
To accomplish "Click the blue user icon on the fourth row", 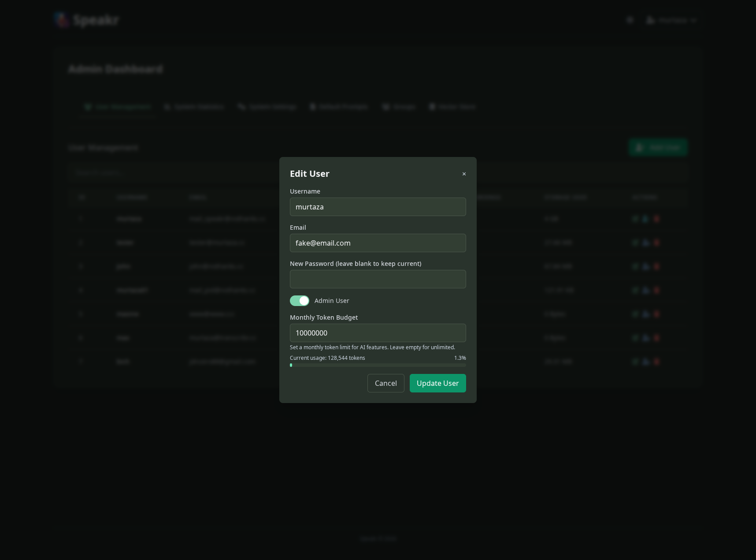I will 645,290.
